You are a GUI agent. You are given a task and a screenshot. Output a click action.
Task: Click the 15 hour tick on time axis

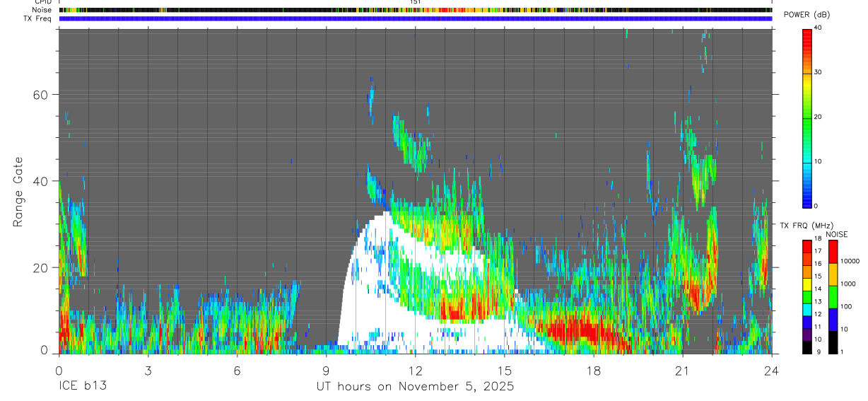click(505, 371)
